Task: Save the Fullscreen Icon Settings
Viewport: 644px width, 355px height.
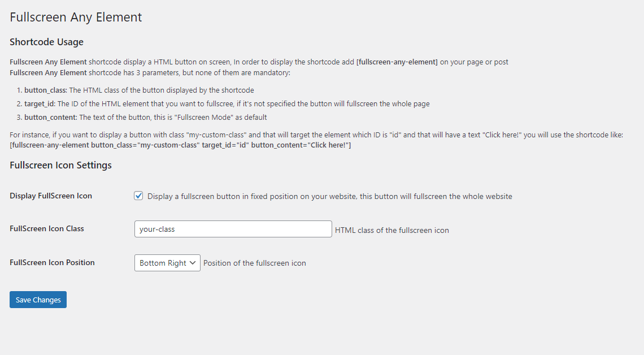Action: click(38, 299)
